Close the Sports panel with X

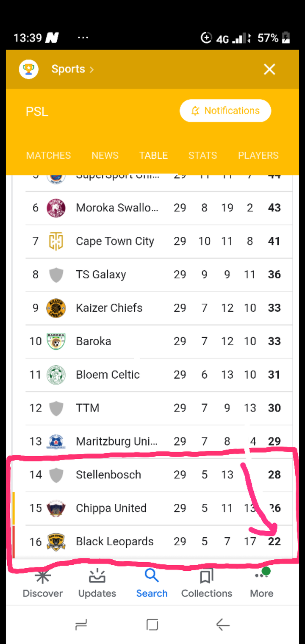pyautogui.click(x=269, y=69)
